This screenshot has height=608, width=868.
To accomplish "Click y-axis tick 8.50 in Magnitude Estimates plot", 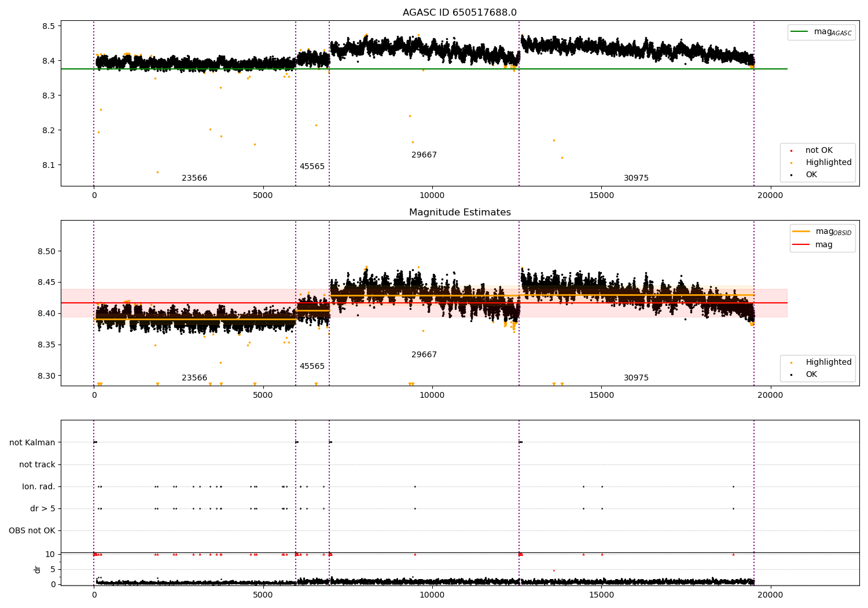I will tap(46, 252).
